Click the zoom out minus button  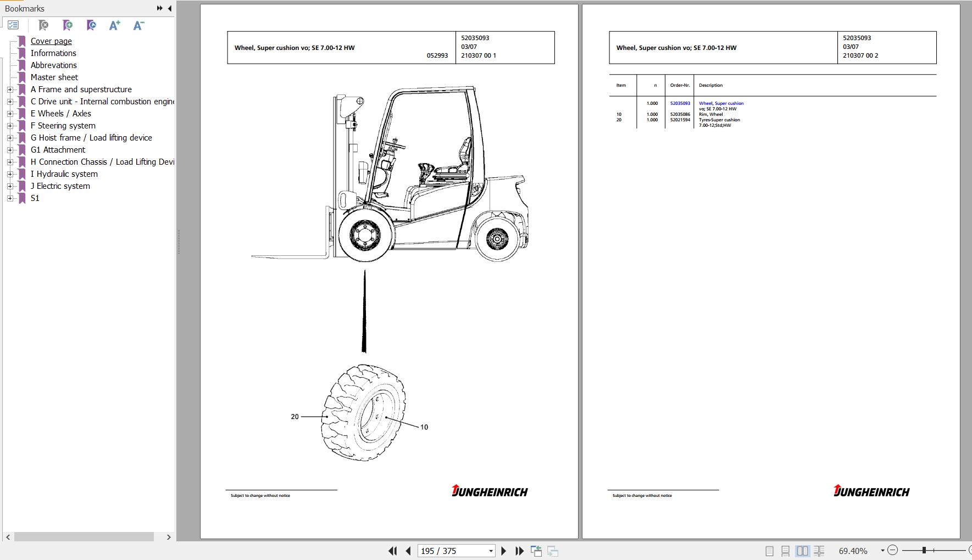click(893, 550)
